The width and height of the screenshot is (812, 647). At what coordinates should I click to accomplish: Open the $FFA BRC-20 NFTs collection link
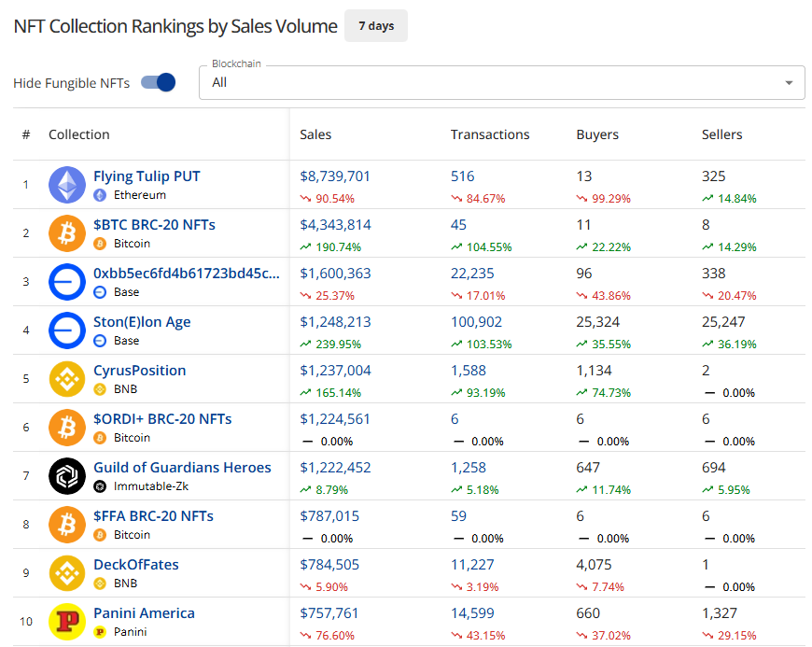153,516
